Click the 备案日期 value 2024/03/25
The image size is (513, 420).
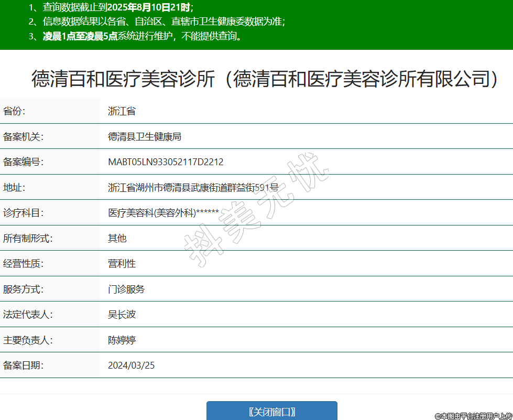coord(131,365)
